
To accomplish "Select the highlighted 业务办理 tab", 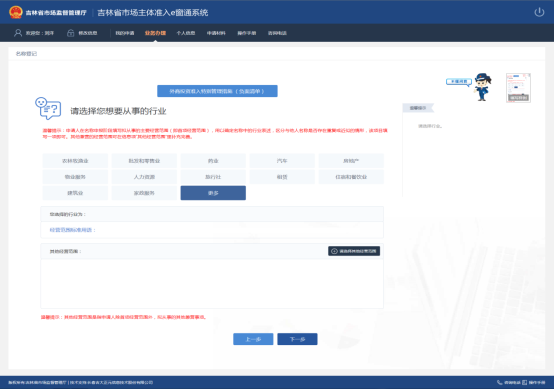I will 155,33.
